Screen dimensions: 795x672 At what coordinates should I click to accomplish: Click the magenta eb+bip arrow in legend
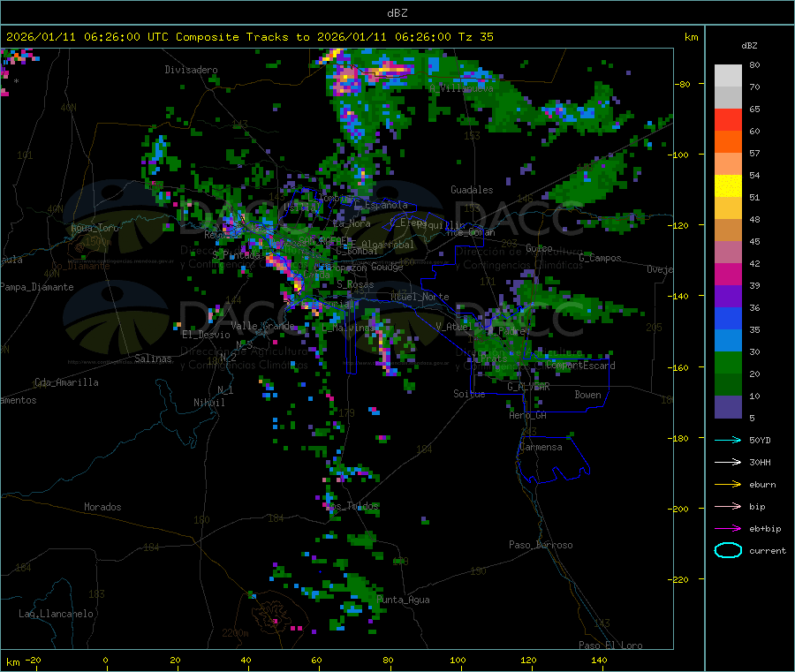(x=728, y=528)
